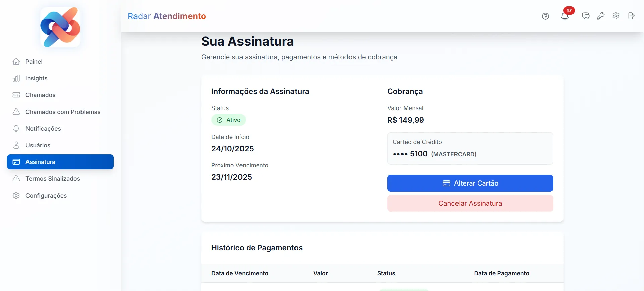Open Chamados com Problemas page
Viewport: 644px width, 291px height.
point(63,112)
